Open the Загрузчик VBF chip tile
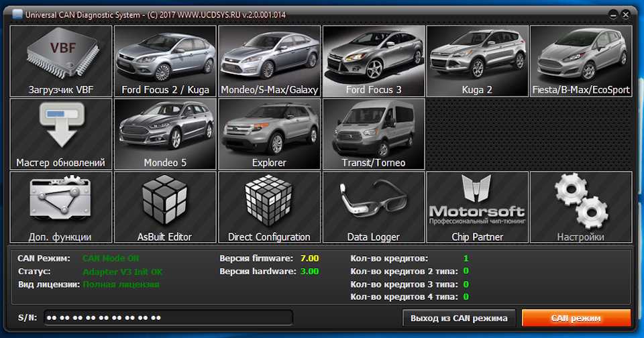The width and height of the screenshot is (644, 338). (x=61, y=61)
